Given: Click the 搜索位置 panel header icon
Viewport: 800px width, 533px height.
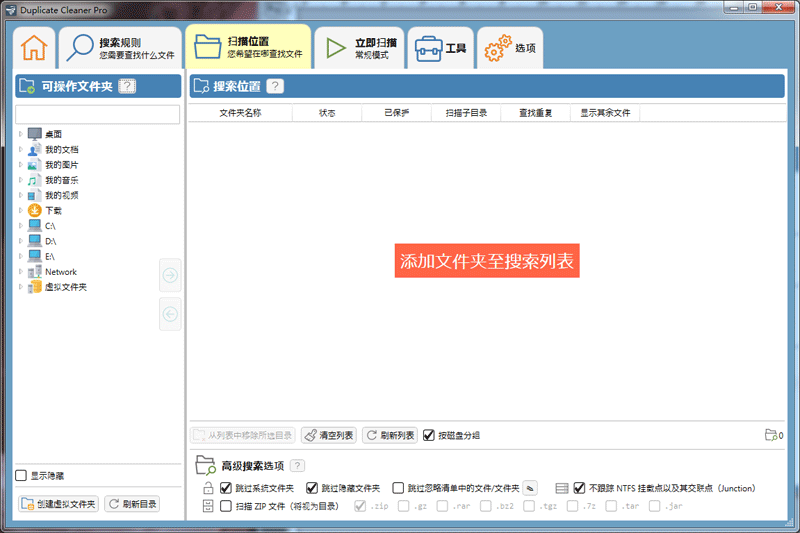Looking at the screenshot, I should click(x=202, y=86).
